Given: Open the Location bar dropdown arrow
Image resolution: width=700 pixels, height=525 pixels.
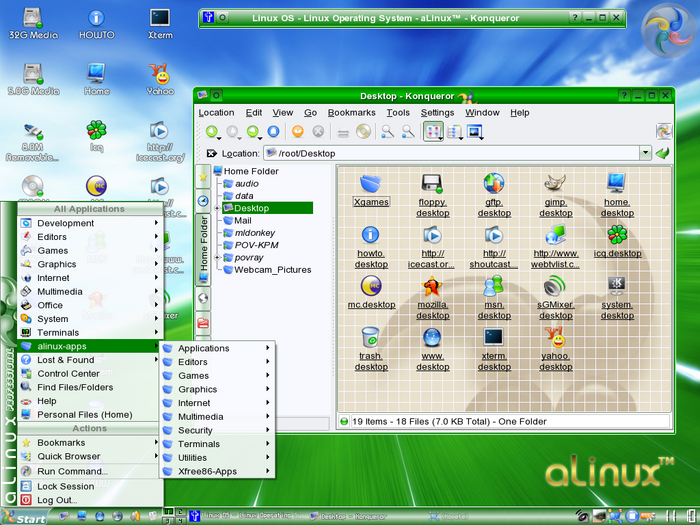Looking at the screenshot, I should click(645, 153).
